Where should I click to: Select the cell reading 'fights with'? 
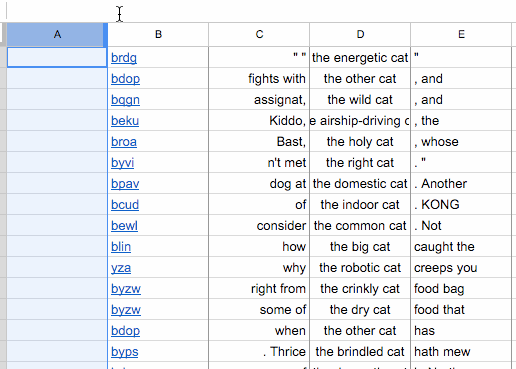(259, 79)
